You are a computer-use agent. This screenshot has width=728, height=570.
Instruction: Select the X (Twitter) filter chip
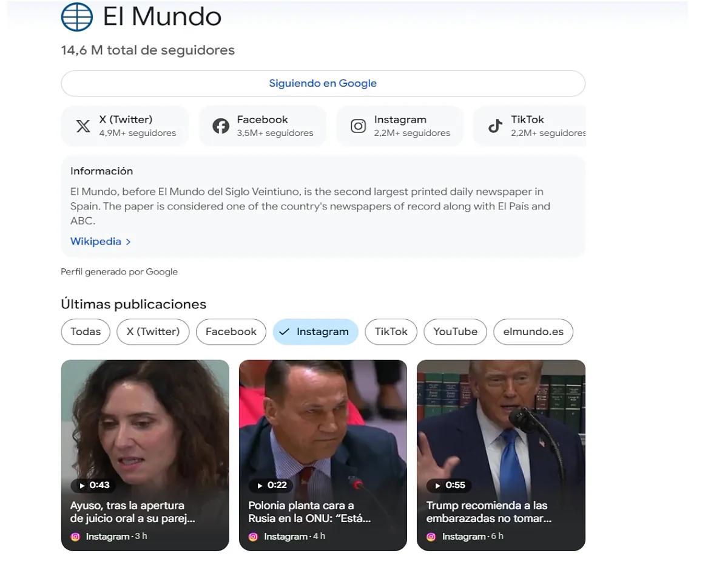coord(153,331)
